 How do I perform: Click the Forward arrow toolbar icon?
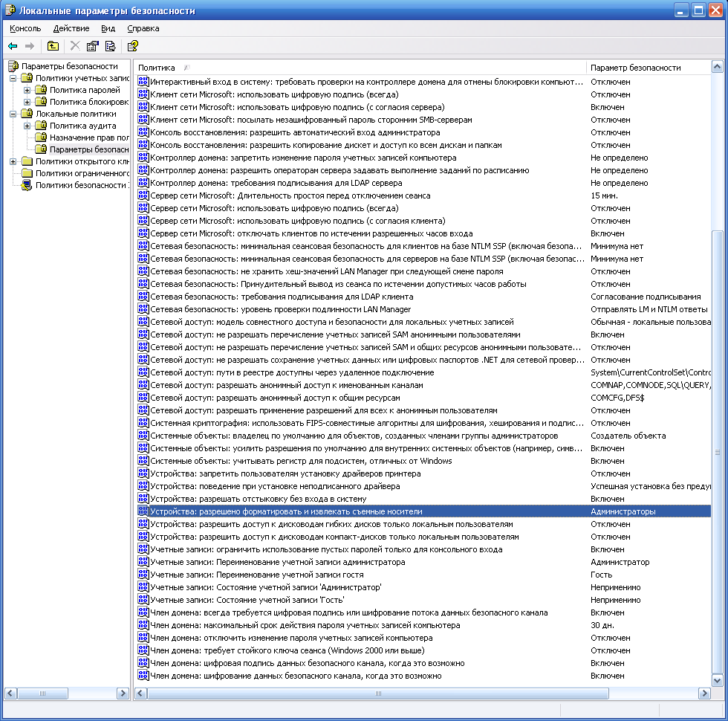[30, 46]
